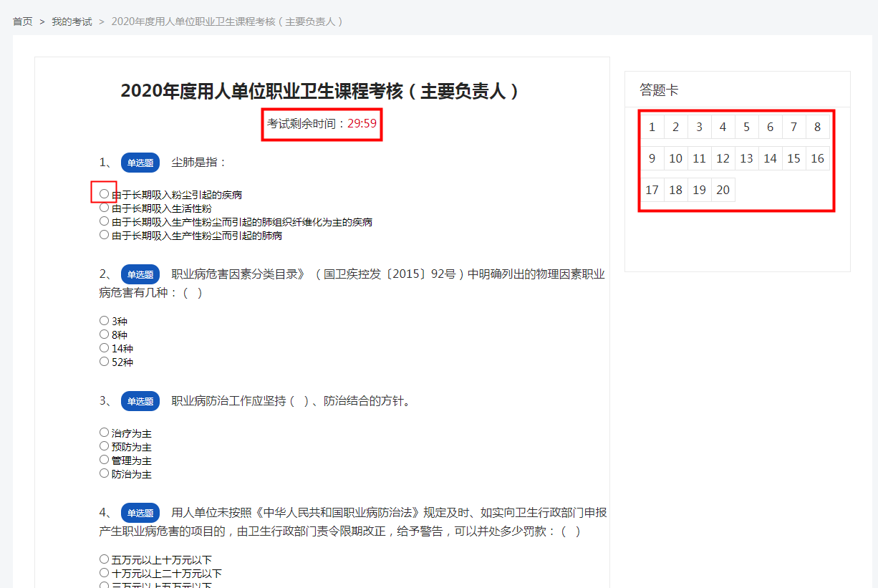The width and height of the screenshot is (878, 588).
Task: Select 五万元以上十万元以下 option
Action: [105, 559]
